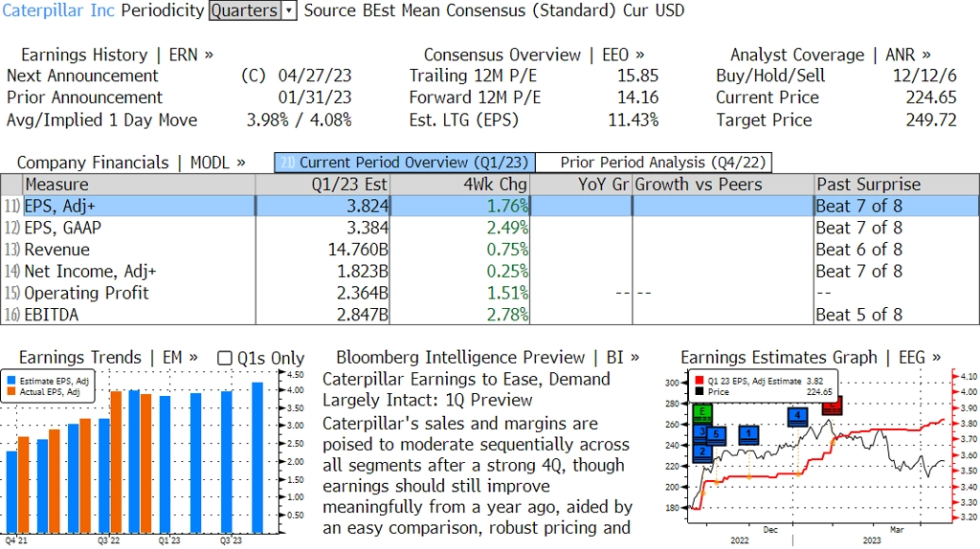The height and width of the screenshot is (549, 980).
Task: Click the Caterpillar Inc company name
Action: 58,11
